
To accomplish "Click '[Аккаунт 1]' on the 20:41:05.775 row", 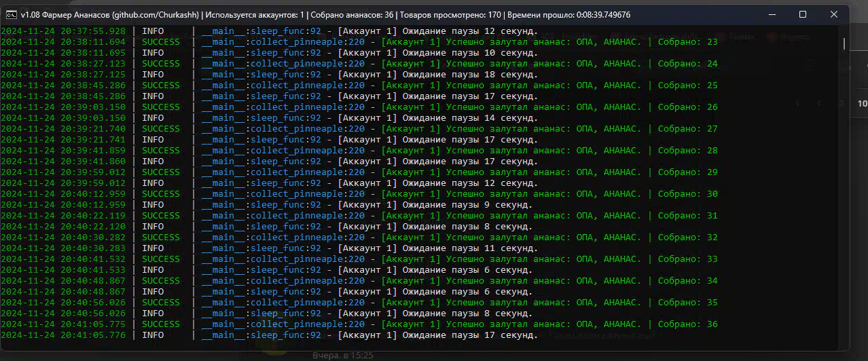I will point(410,324).
